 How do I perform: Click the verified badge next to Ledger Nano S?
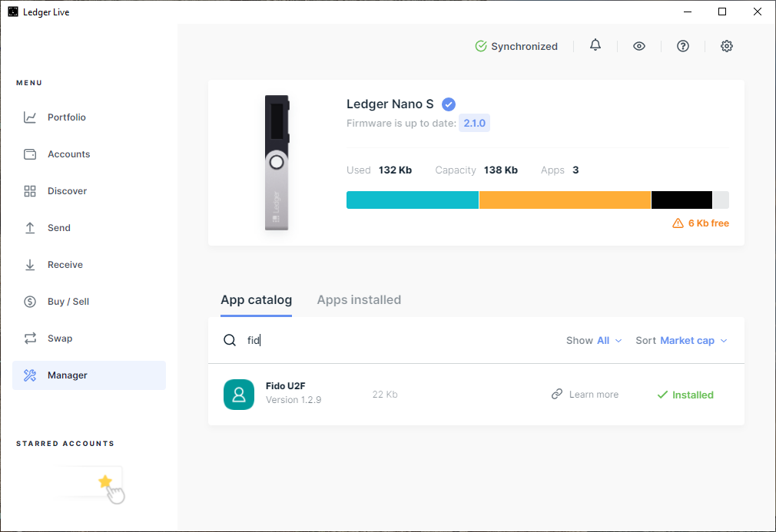click(449, 104)
